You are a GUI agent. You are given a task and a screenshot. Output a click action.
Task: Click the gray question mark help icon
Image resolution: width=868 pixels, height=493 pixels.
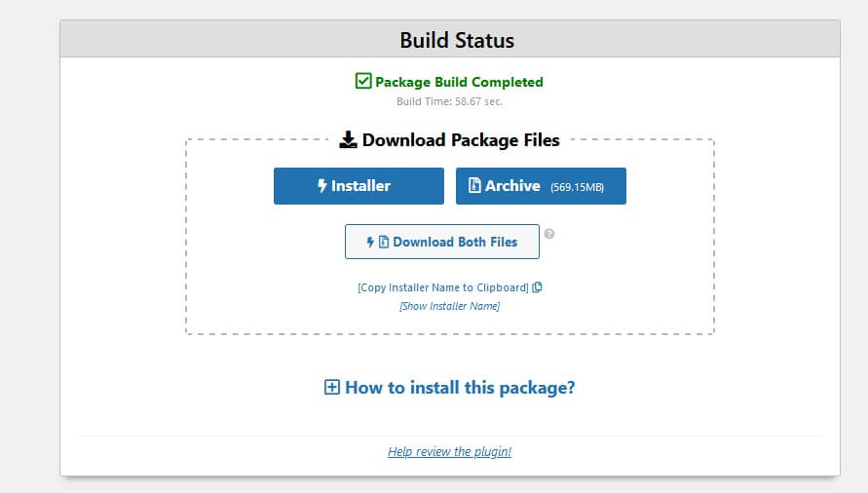click(x=549, y=234)
